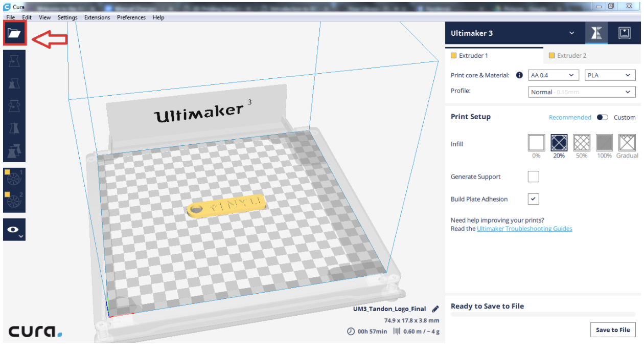
Task: Select the Rotate tool in left toolbar
Action: tap(14, 106)
